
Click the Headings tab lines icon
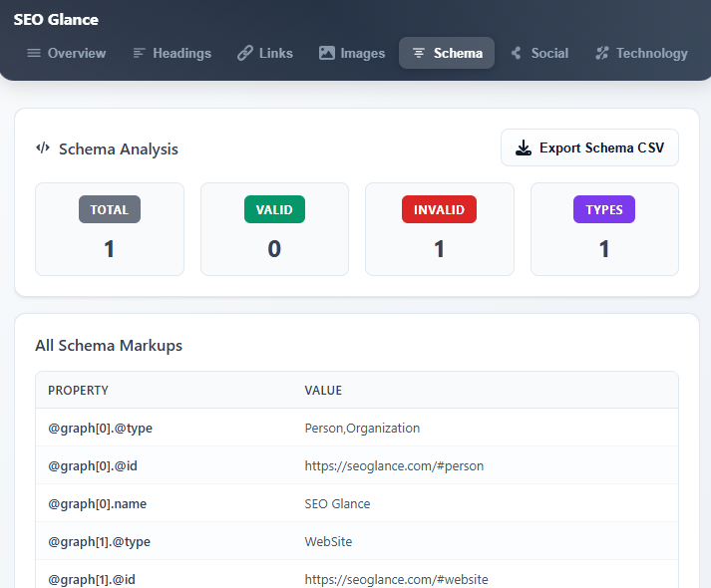[139, 53]
